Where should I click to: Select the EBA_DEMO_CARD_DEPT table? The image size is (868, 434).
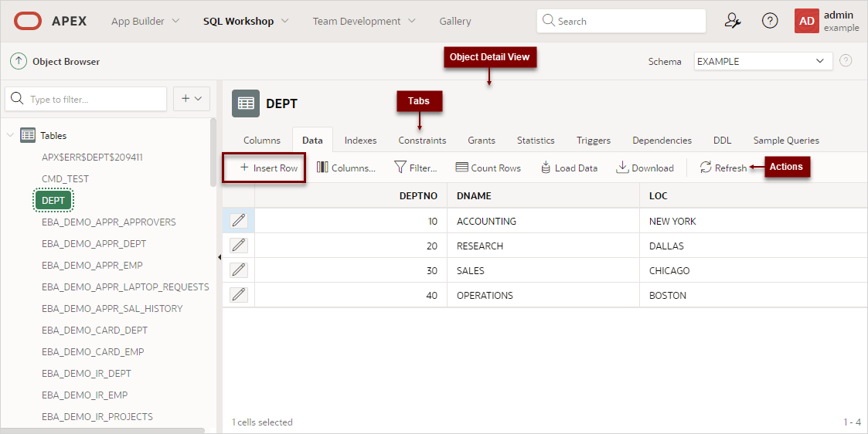pos(94,330)
